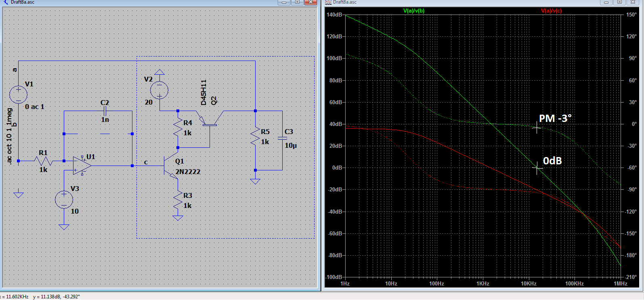Click the ground symbol below R5

[255, 181]
